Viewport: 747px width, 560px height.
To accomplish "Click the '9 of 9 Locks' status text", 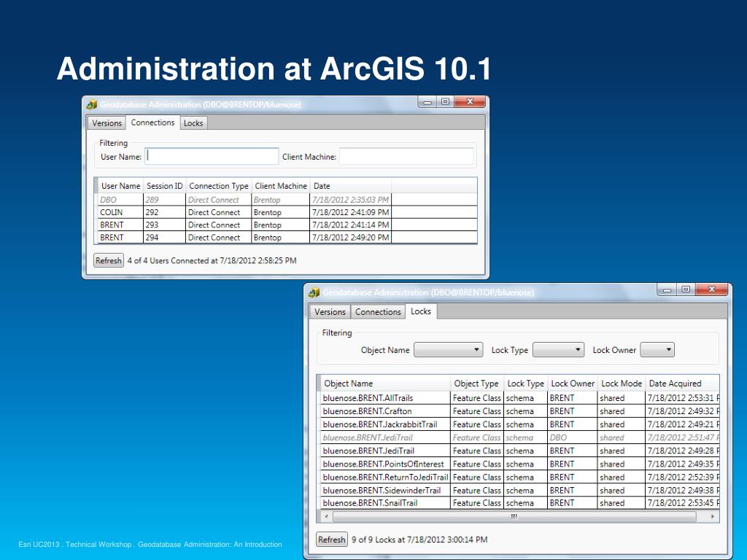I will click(x=419, y=540).
